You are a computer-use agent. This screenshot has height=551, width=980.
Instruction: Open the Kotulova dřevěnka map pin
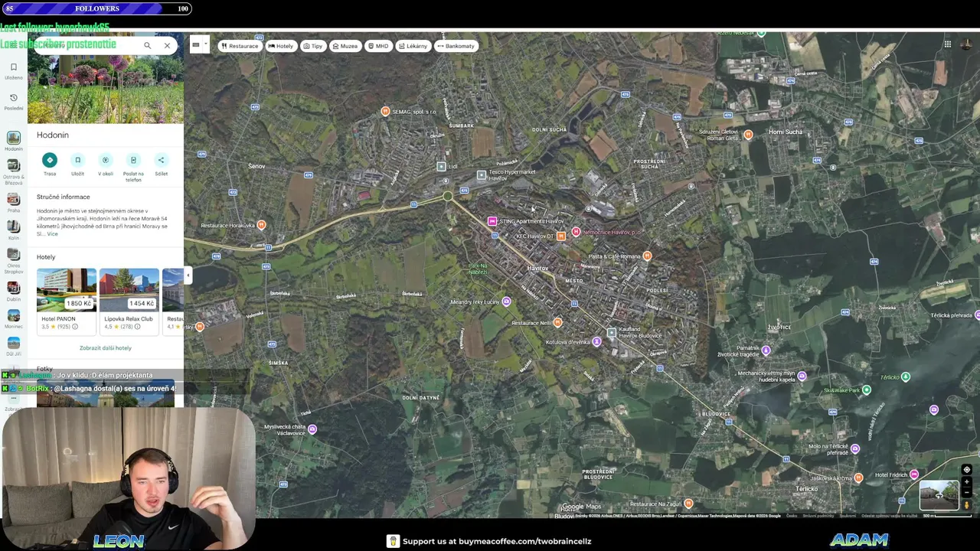(x=596, y=342)
